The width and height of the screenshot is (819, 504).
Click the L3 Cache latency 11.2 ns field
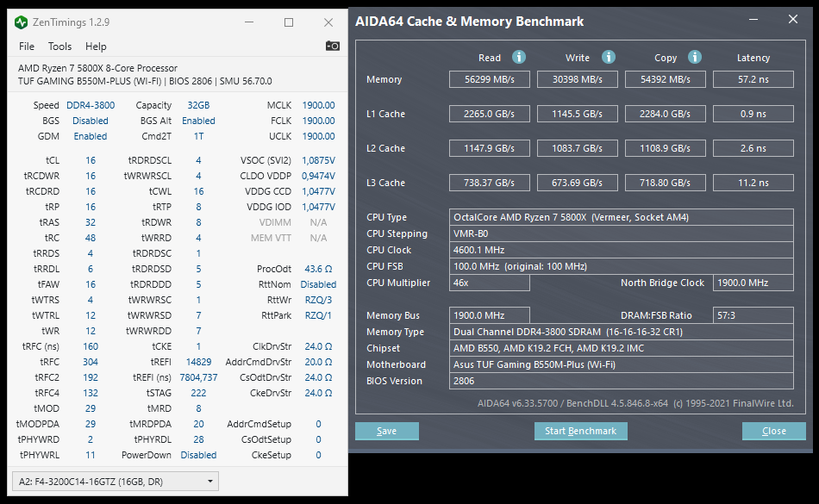tap(753, 183)
